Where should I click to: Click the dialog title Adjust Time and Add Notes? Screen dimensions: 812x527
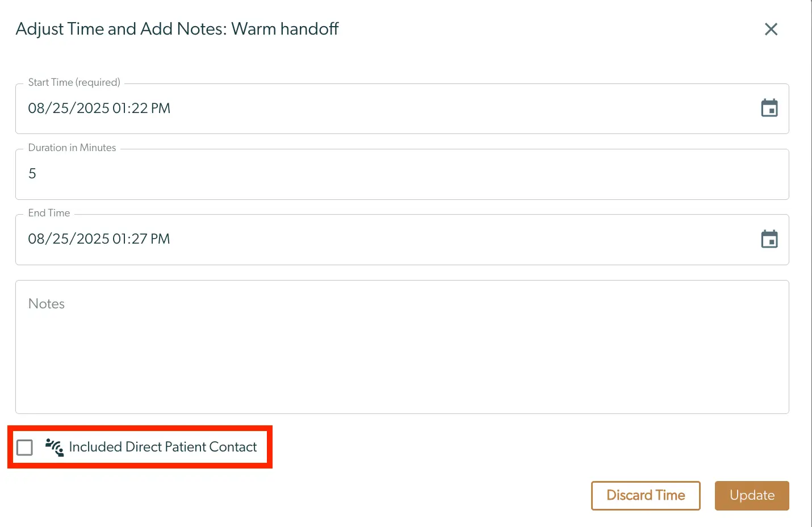pos(177,29)
